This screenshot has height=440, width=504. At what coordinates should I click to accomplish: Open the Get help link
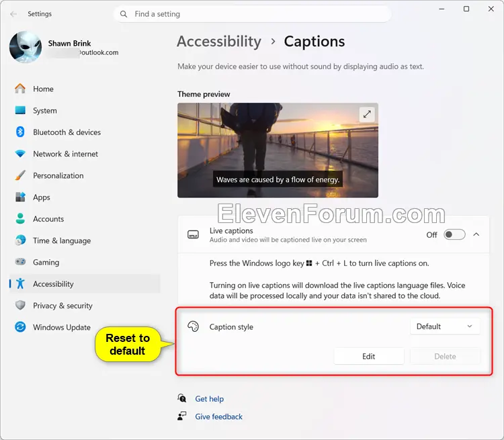pos(209,399)
